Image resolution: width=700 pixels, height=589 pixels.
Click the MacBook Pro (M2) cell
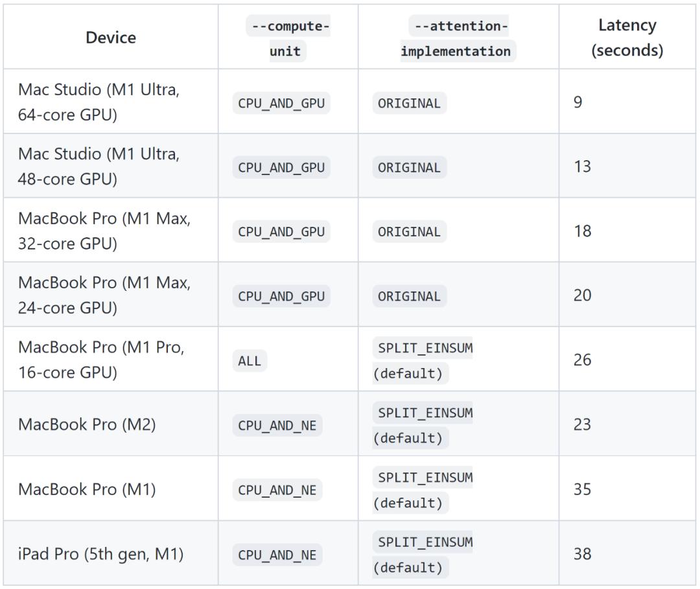click(x=87, y=424)
